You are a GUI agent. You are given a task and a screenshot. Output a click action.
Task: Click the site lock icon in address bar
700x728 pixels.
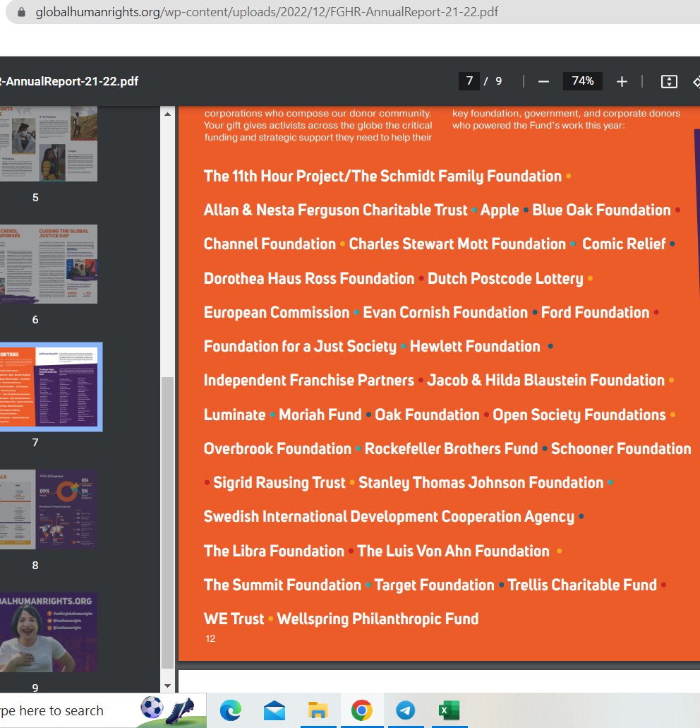21,12
